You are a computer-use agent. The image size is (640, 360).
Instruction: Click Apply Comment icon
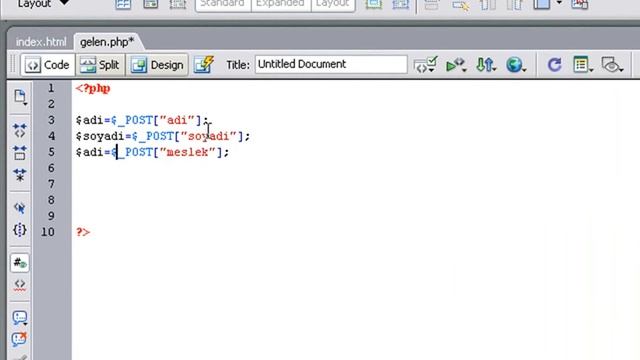pyautogui.click(x=20, y=318)
